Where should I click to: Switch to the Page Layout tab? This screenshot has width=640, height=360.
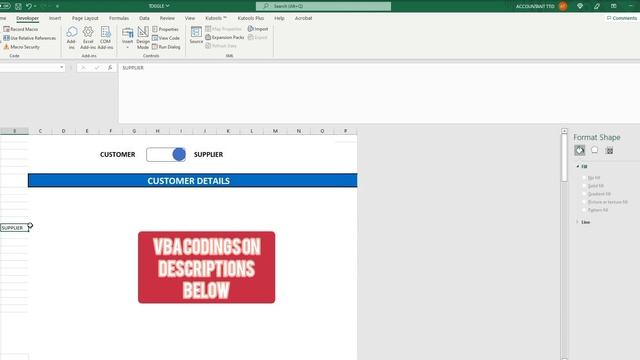(x=85, y=18)
